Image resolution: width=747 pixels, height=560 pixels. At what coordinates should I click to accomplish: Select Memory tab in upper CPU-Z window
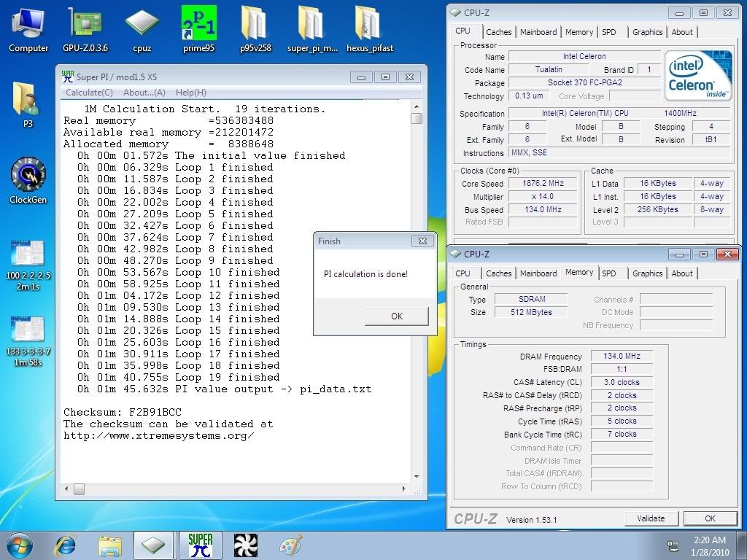click(x=579, y=32)
